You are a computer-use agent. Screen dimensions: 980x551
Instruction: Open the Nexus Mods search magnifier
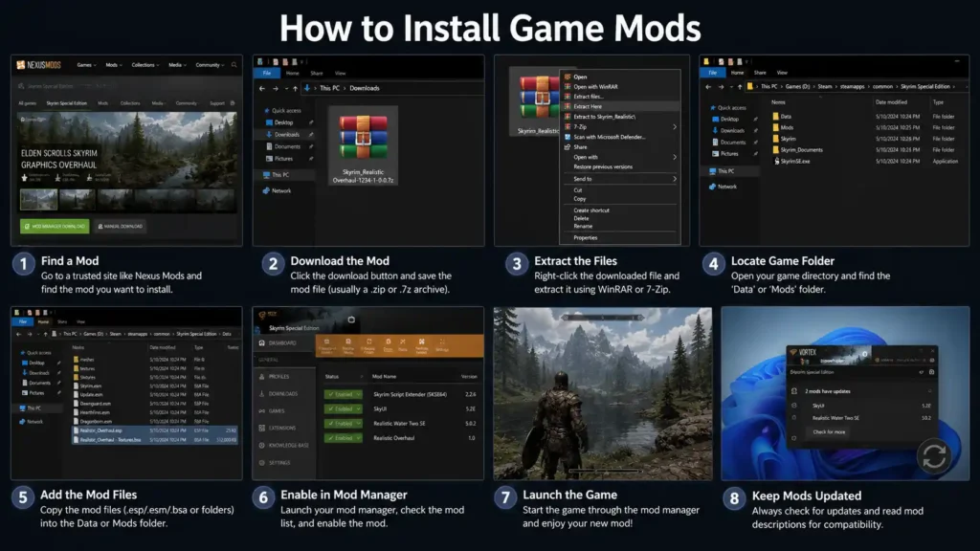(x=234, y=65)
